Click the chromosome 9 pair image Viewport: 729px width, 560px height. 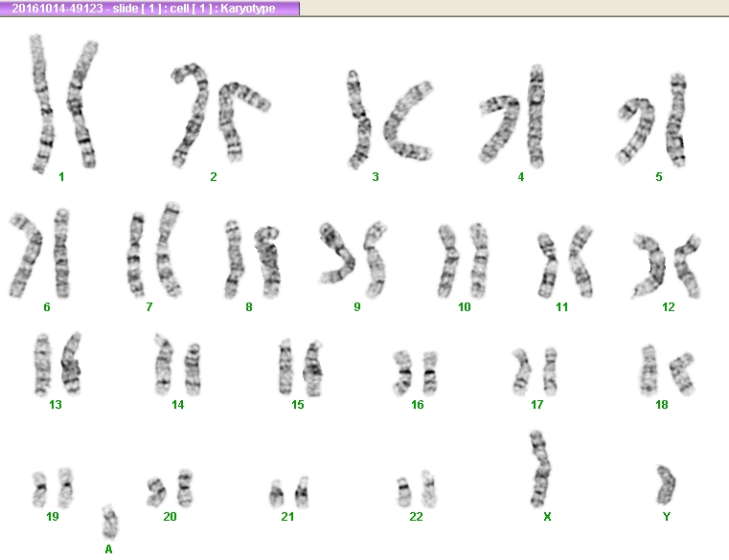click(x=353, y=259)
